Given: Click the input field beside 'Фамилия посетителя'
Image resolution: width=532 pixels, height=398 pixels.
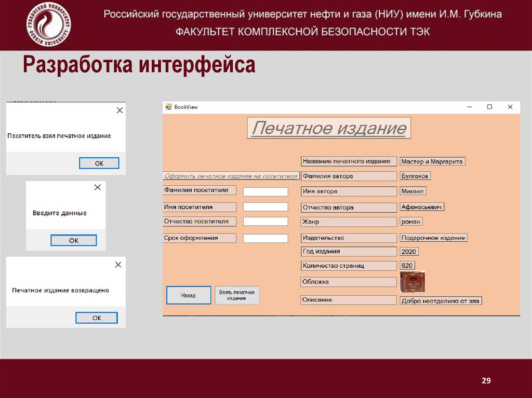Looking at the screenshot, I should tap(267, 191).
